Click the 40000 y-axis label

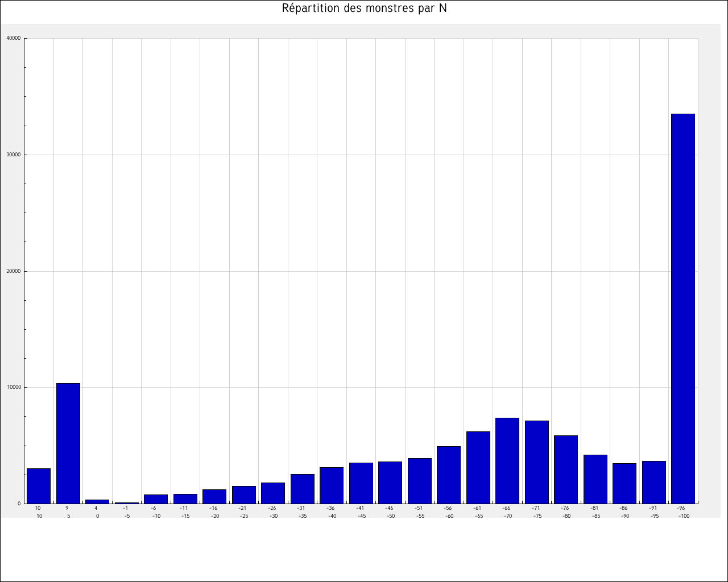click(x=13, y=39)
